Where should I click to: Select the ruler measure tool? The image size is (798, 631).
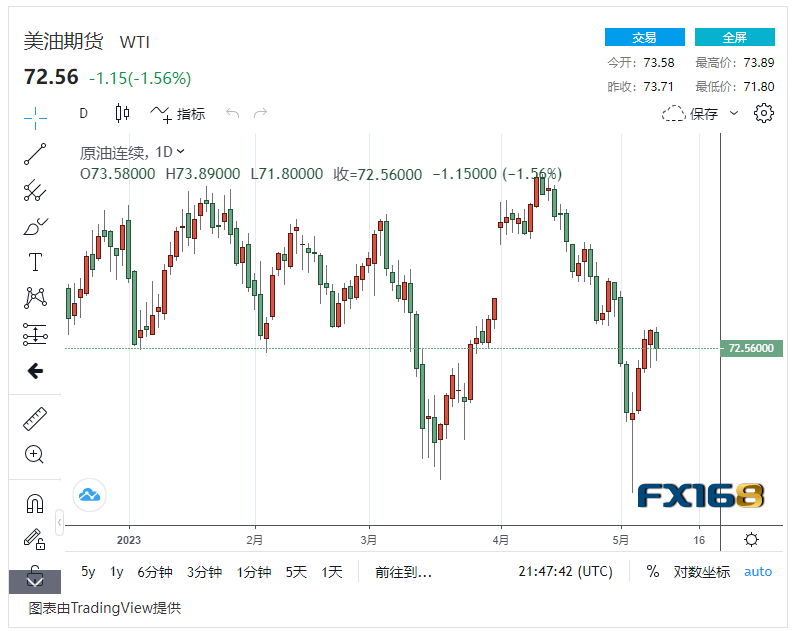35,419
